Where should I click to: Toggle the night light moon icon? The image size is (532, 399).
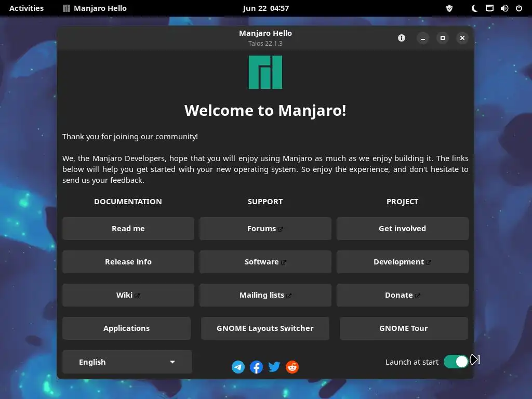click(474, 8)
